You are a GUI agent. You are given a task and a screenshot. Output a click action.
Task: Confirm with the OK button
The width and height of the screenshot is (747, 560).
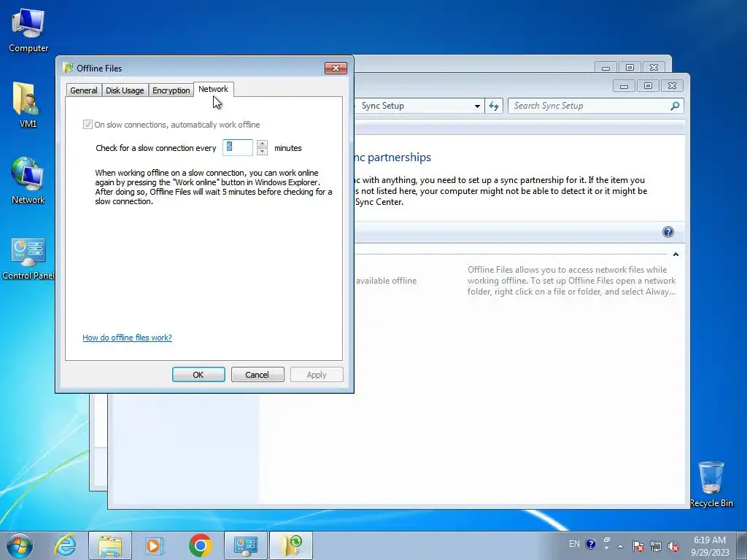(x=198, y=375)
